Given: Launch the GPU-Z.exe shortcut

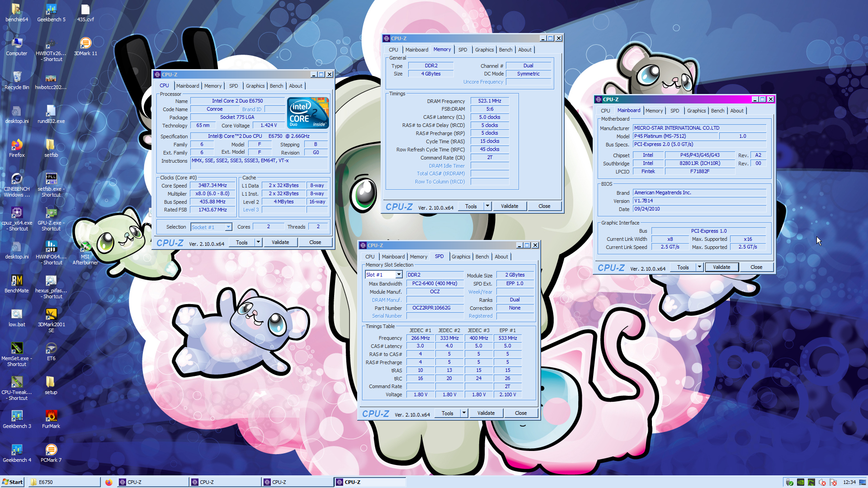Looking at the screenshot, I should click(x=51, y=219).
